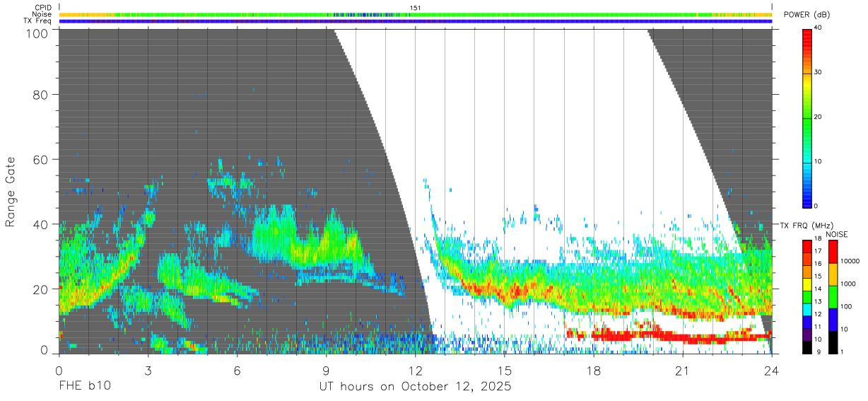The width and height of the screenshot is (868, 401).
Task: Click the blue 10–100 noise legend swatch
Action: [x=833, y=319]
